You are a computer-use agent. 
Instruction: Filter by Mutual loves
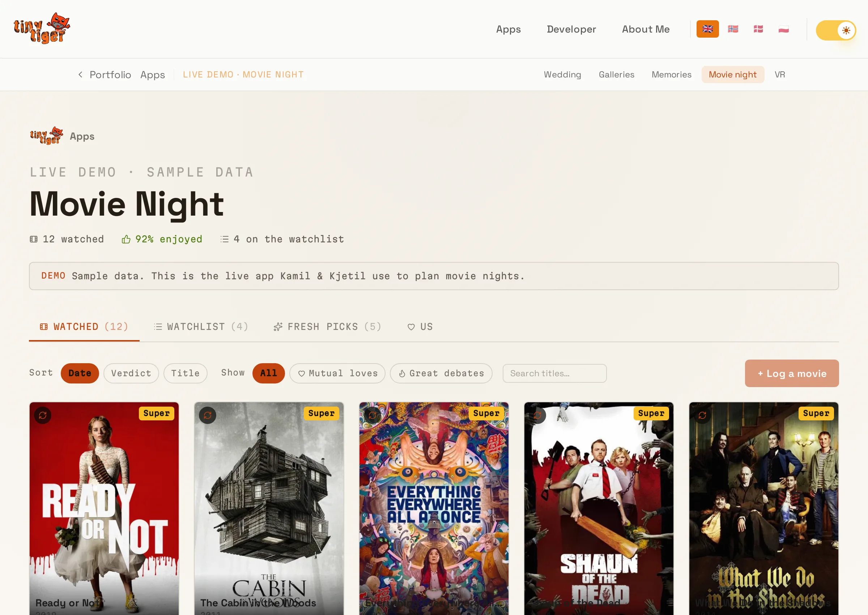(337, 373)
